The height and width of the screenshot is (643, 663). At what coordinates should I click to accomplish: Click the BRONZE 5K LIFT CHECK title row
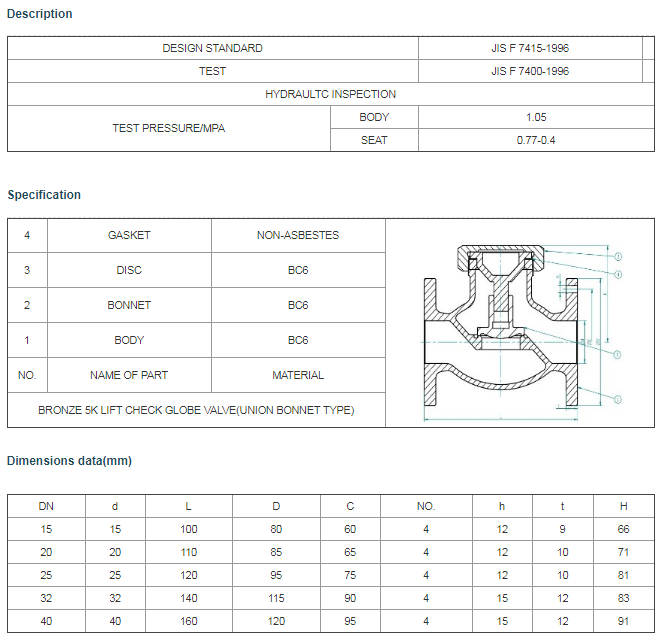click(x=196, y=410)
